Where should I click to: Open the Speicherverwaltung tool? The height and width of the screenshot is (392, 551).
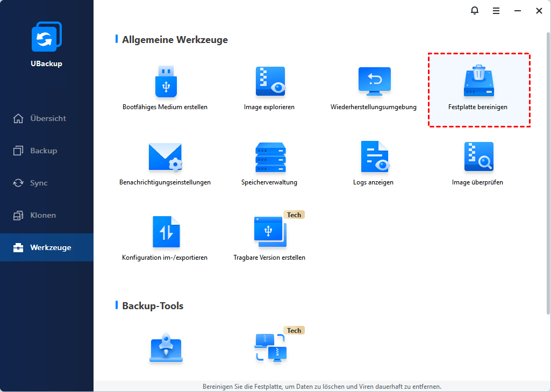pos(269,158)
